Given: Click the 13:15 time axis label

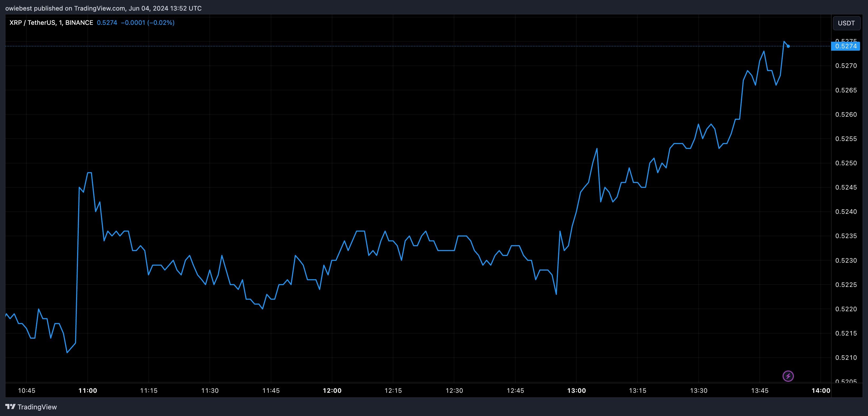Looking at the screenshot, I should (x=637, y=390).
